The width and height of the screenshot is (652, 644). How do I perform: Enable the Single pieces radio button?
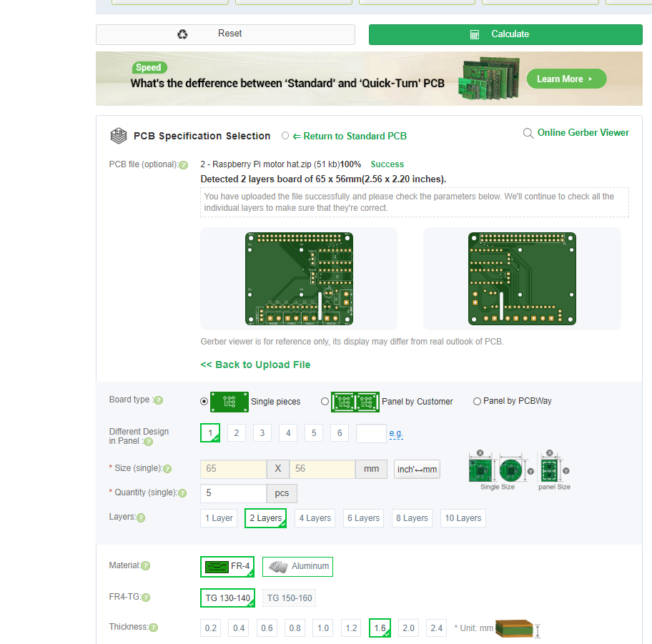204,401
